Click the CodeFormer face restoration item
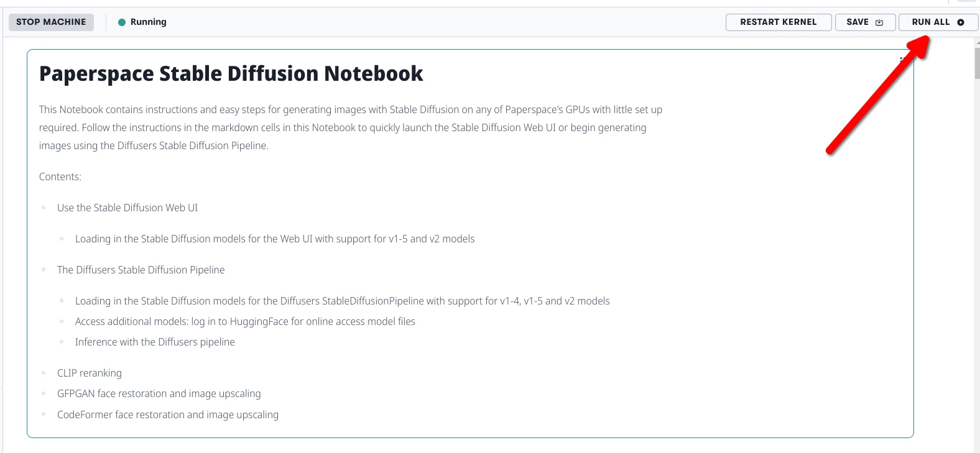Image resolution: width=980 pixels, height=453 pixels. [167, 415]
